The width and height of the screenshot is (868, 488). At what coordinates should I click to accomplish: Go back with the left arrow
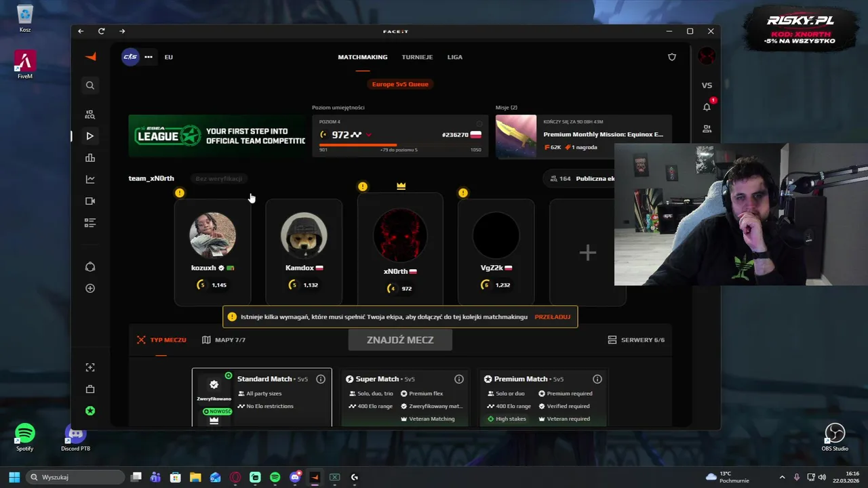[x=81, y=31]
